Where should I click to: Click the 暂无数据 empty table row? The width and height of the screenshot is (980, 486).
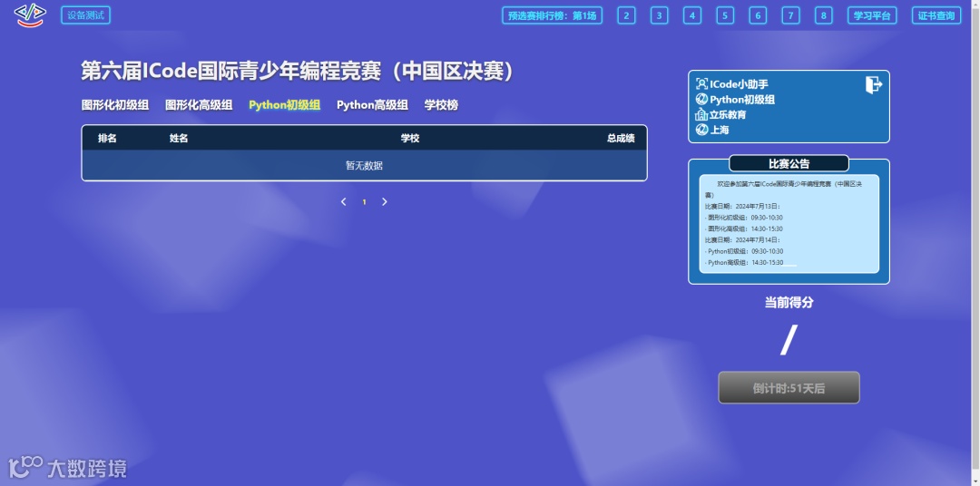tap(365, 166)
